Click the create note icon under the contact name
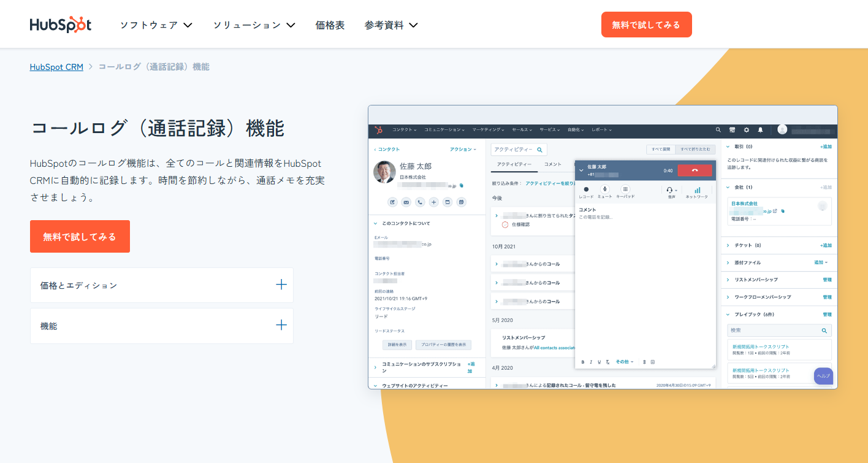The height and width of the screenshot is (463, 868). [392, 202]
